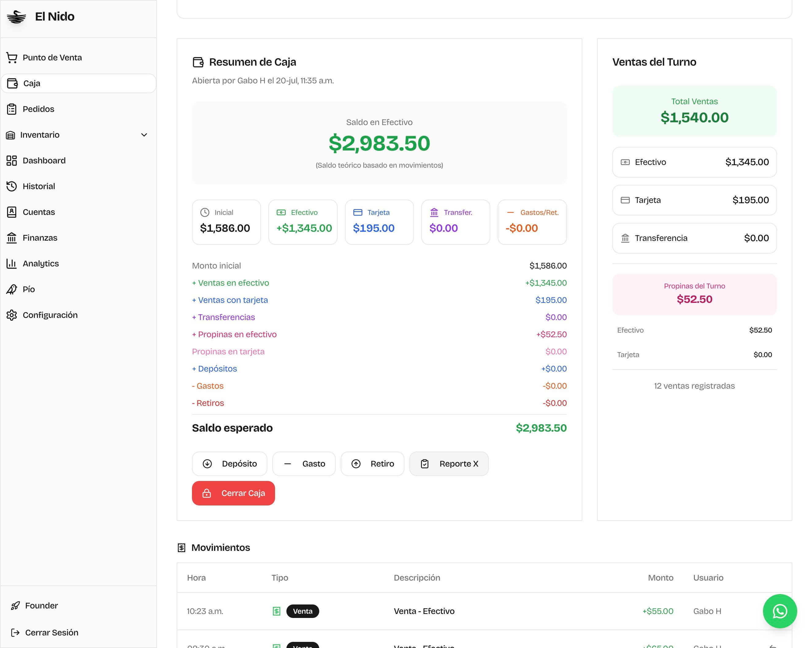Click the minus icon in Gastos/Ret. card
The image size is (812, 648).
510,212
